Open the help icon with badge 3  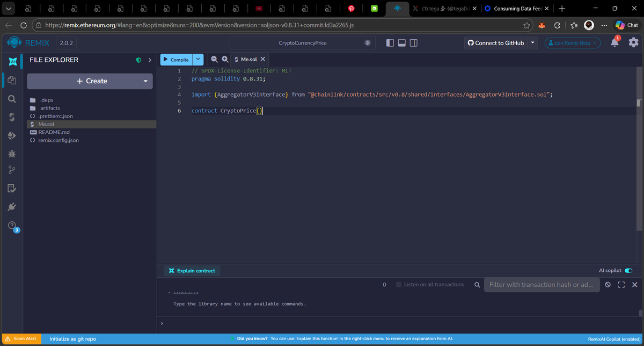coord(13,226)
